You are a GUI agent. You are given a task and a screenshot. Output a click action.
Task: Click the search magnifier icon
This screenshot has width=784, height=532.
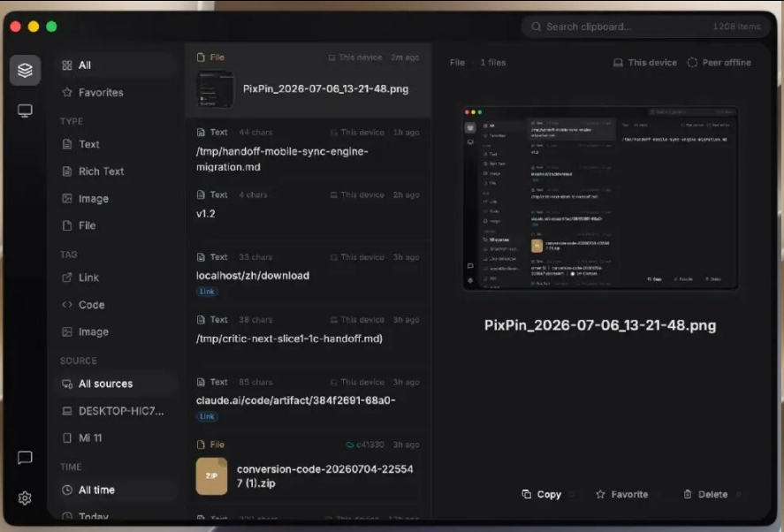tap(536, 27)
